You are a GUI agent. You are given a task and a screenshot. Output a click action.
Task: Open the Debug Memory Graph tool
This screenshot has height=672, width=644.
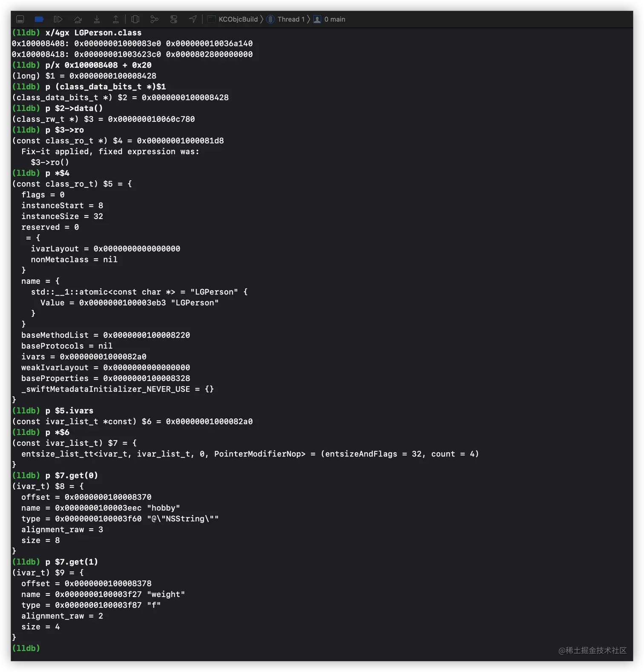click(154, 19)
